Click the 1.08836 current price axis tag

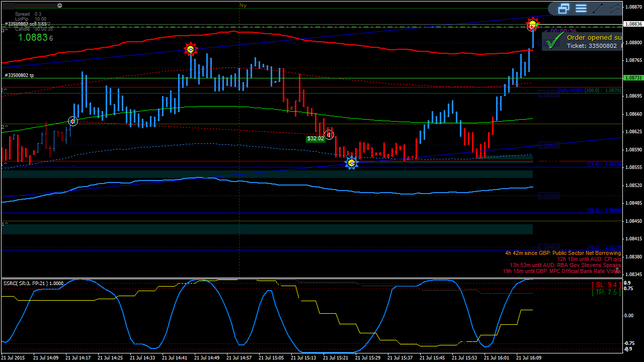pos(633,24)
